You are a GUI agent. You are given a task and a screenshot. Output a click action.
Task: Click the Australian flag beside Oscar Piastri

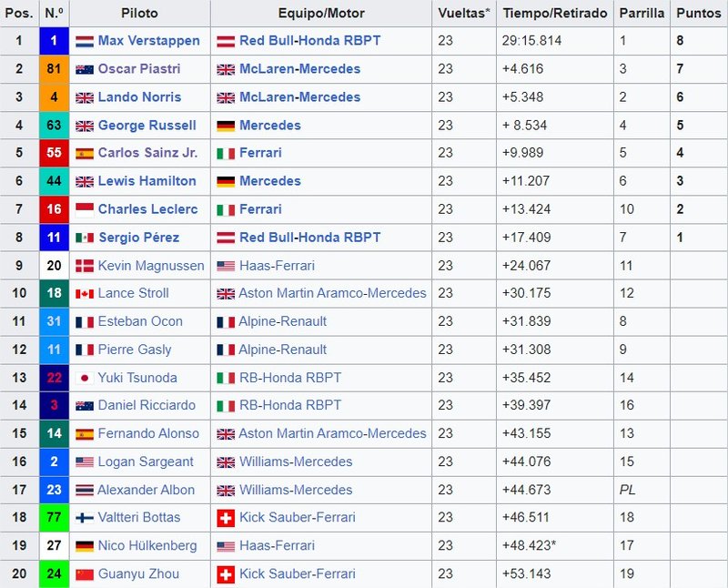pos(85,70)
